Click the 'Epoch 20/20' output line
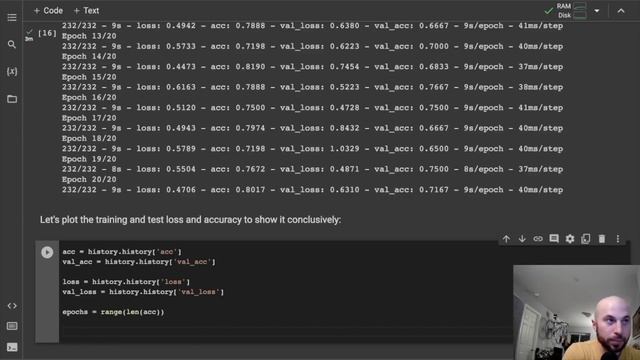Screen dimensions: 640x360 [x=89, y=180]
